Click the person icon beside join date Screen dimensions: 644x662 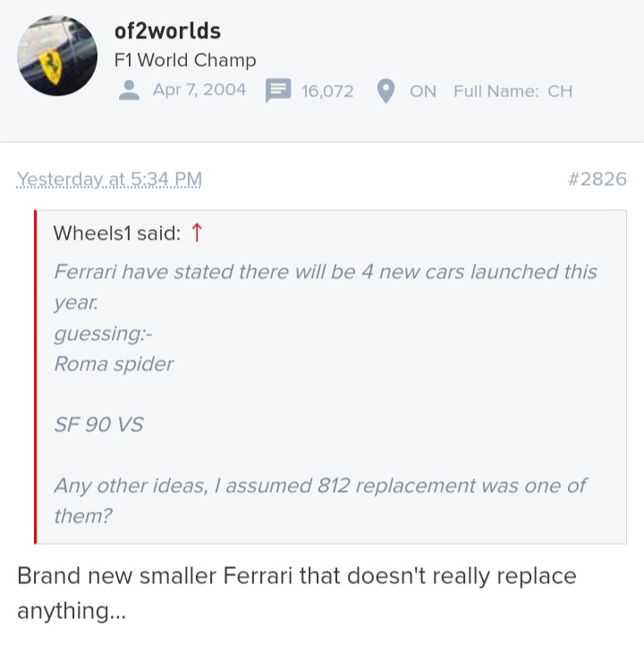130,90
